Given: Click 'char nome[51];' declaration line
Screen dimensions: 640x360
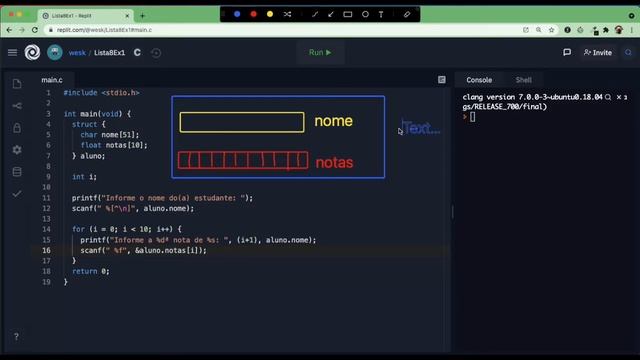Looking at the screenshot, I should coord(109,135).
